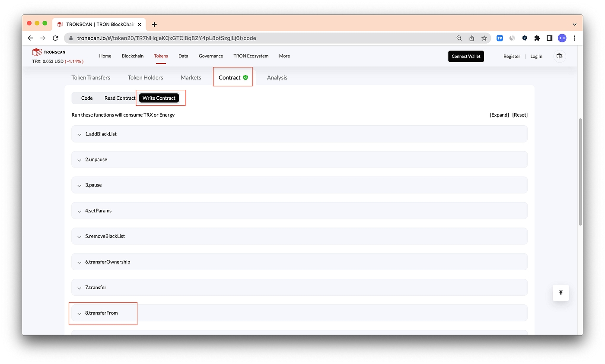
Task: Click the TRONSCAN logo icon
Action: pyautogui.click(x=37, y=52)
